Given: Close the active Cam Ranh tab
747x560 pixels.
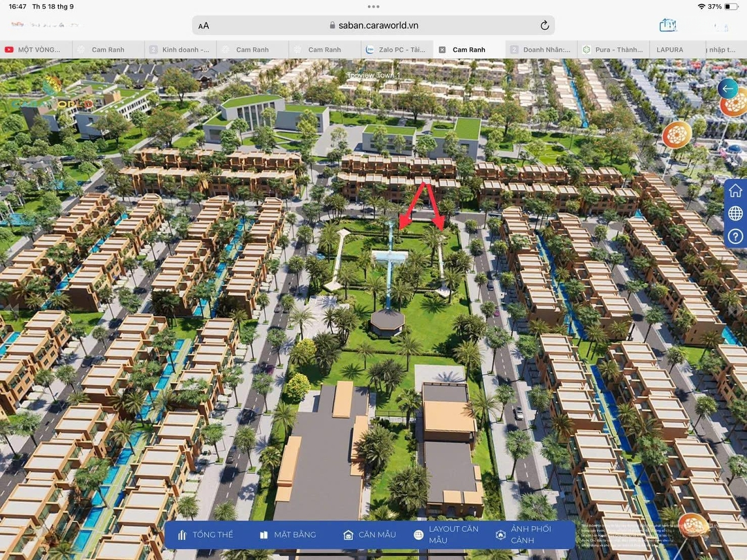Looking at the screenshot, I should click(442, 50).
